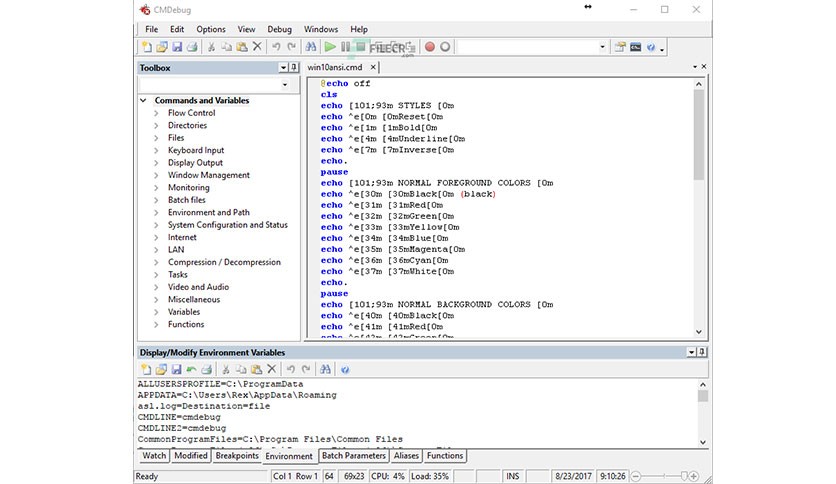This screenshot has width=836, height=484.
Task: Click the Delete X icon in main toolbar
Action: click(x=257, y=47)
